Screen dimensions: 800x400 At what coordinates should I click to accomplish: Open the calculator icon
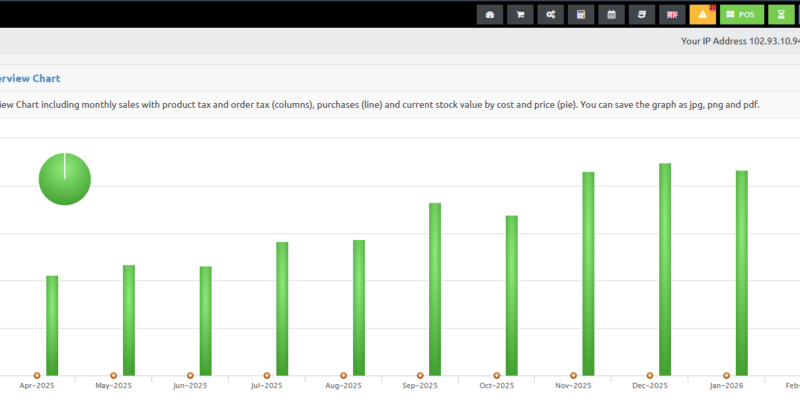pos(581,15)
